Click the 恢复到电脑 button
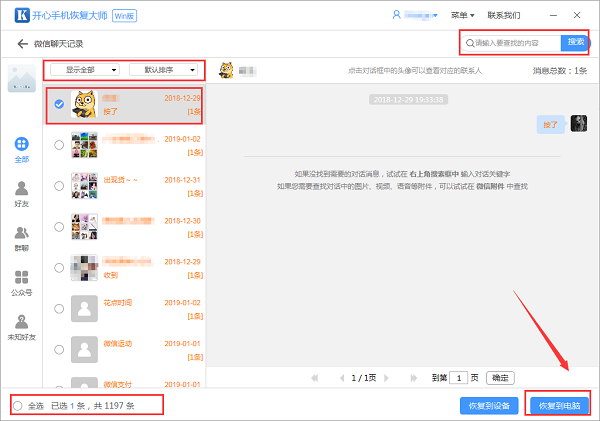Screen dimensions: 600x421 (x=558, y=406)
